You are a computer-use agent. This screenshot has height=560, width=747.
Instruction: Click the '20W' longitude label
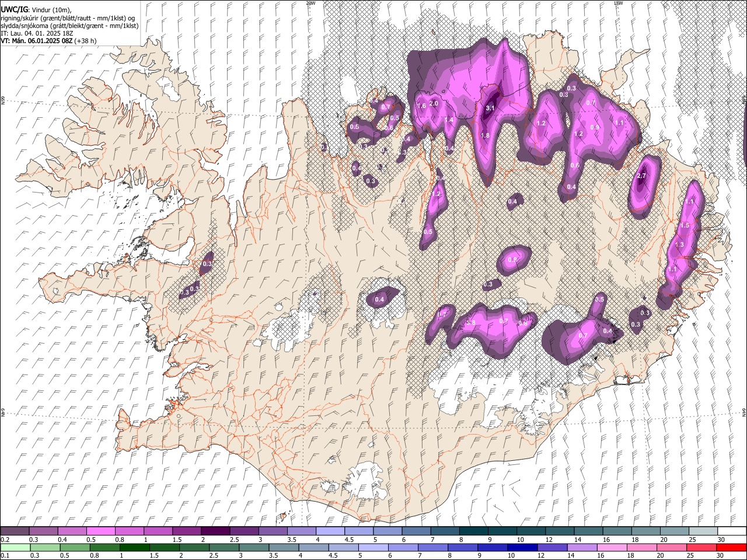pos(310,3)
